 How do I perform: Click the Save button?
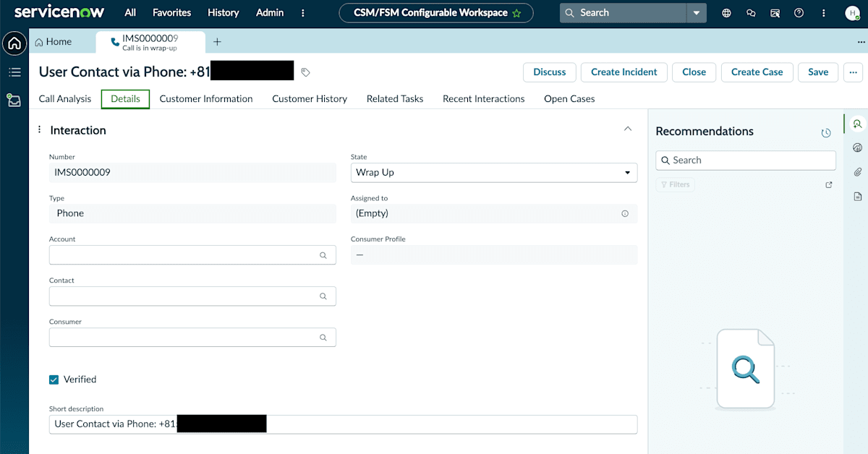(818, 72)
